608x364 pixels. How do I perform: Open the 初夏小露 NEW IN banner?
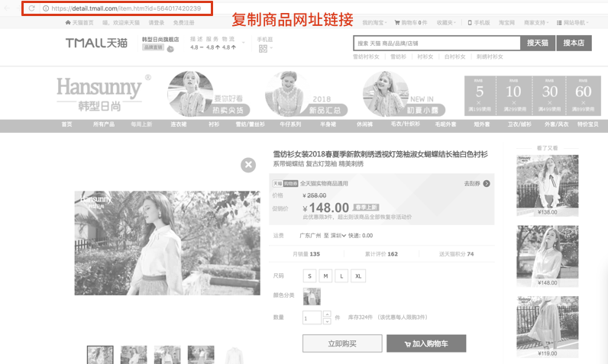[404, 94]
